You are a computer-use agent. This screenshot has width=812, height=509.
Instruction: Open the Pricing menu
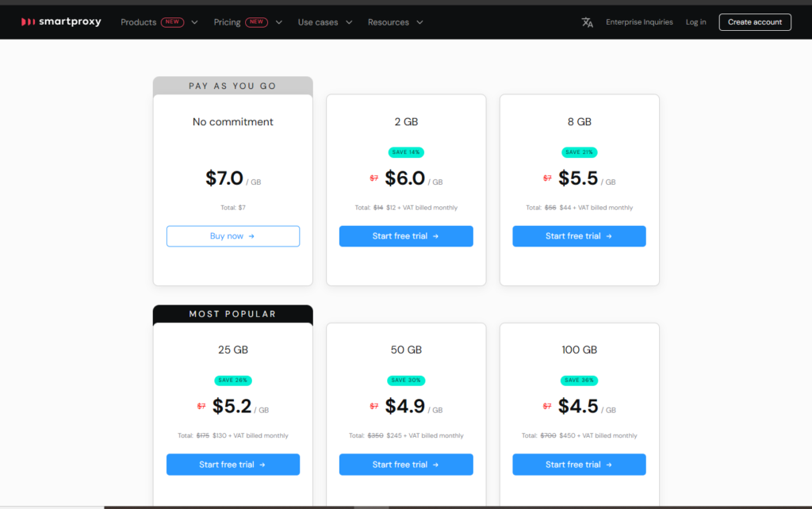click(x=227, y=22)
